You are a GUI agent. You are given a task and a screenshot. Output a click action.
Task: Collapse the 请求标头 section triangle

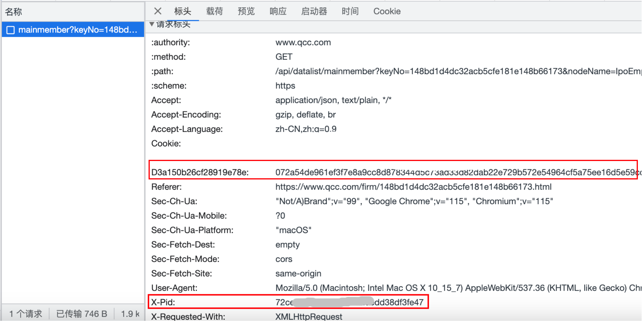pos(152,24)
